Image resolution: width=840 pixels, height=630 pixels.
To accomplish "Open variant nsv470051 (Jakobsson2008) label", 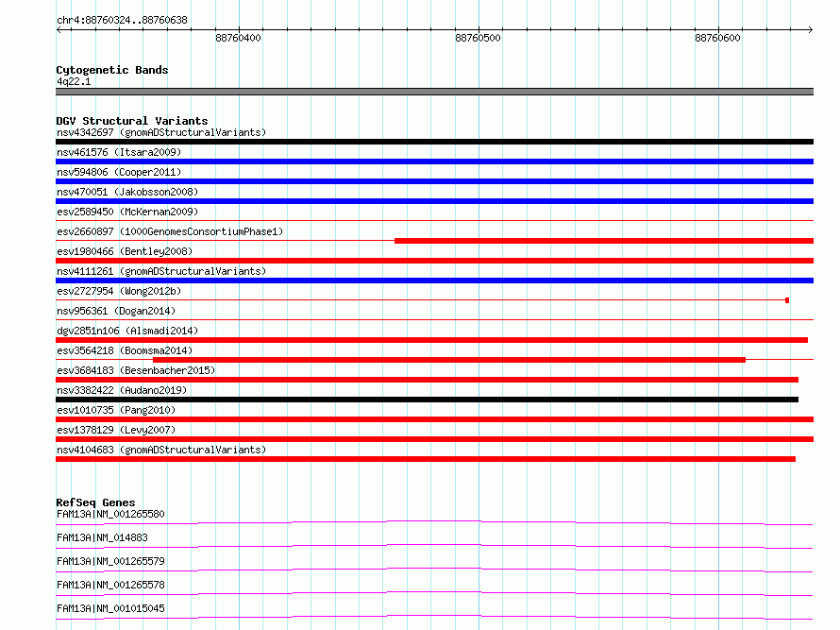I will (127, 192).
